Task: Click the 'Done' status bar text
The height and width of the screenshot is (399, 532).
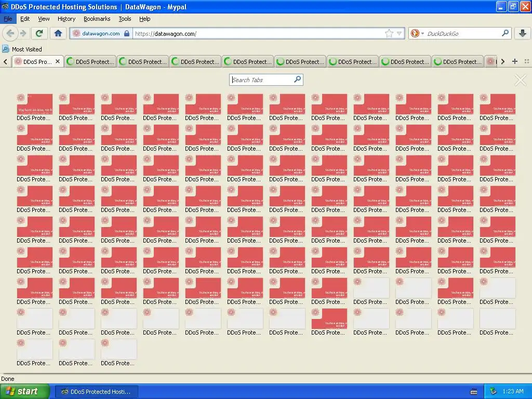Action: [7, 379]
